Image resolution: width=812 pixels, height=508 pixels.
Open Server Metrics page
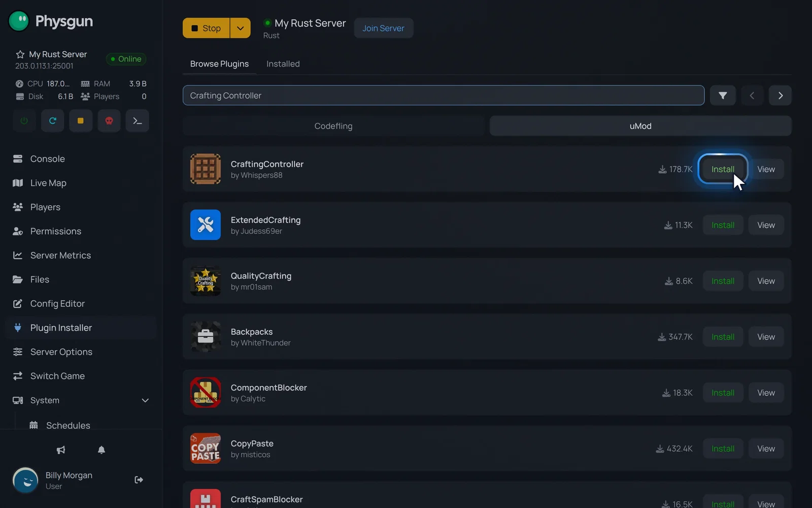click(x=81, y=256)
